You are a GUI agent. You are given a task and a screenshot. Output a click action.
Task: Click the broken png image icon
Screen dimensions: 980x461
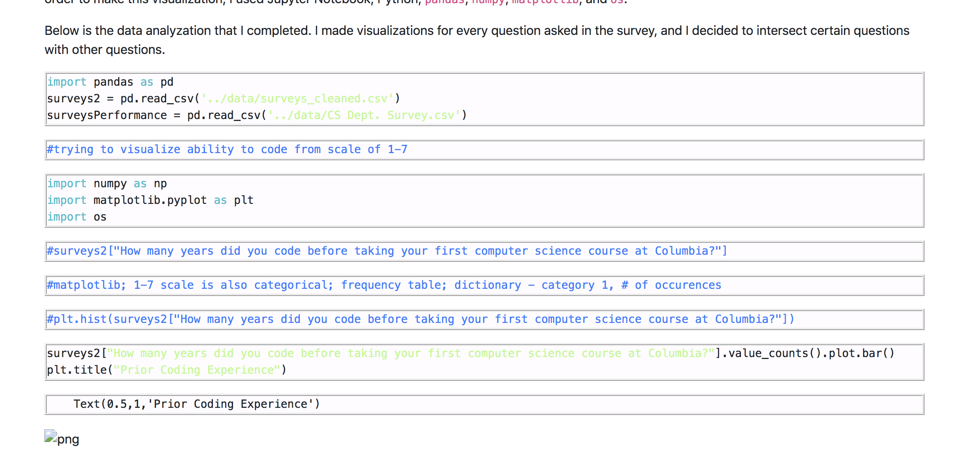click(51, 436)
